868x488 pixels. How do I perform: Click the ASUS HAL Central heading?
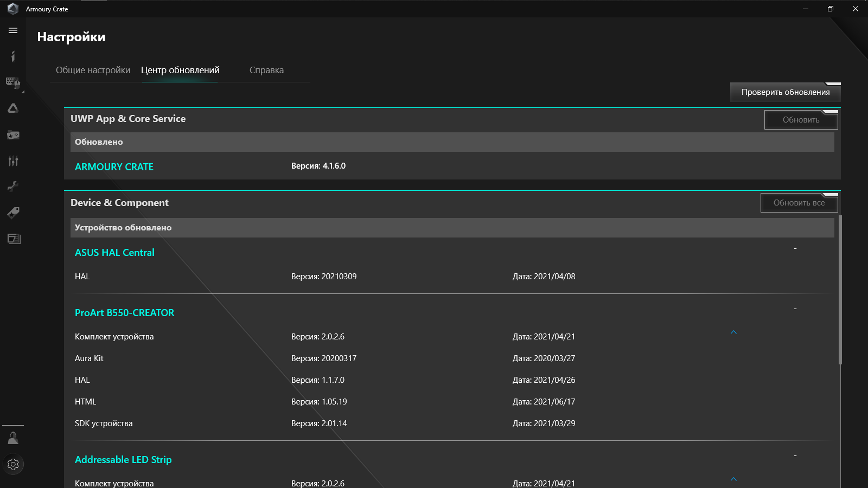(114, 253)
